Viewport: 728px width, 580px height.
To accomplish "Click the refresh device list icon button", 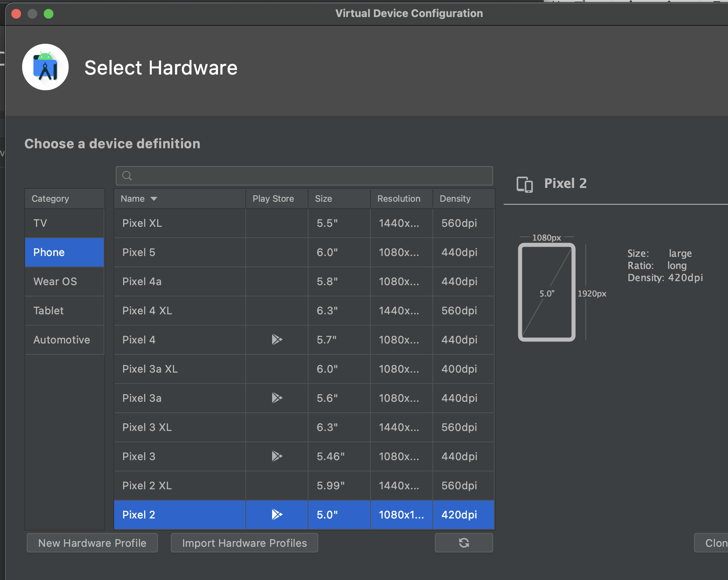I will click(x=464, y=543).
